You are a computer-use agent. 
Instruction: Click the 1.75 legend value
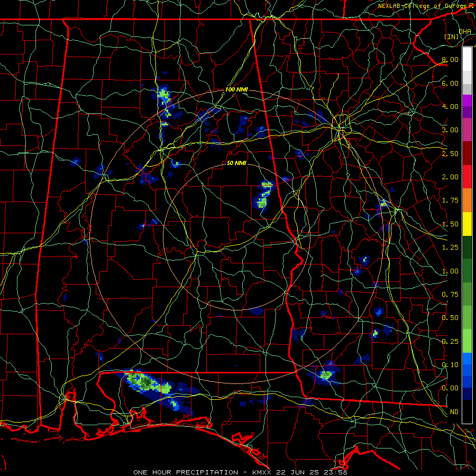coord(450,200)
